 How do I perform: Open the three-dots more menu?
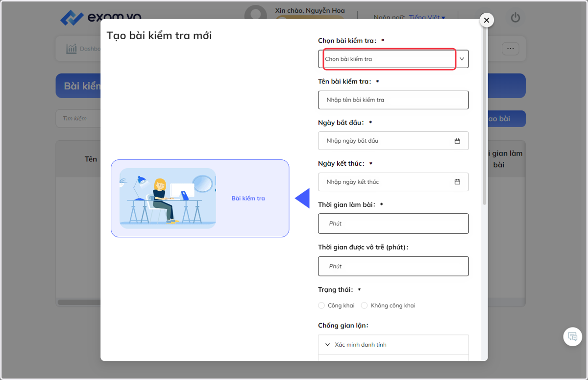(x=510, y=49)
